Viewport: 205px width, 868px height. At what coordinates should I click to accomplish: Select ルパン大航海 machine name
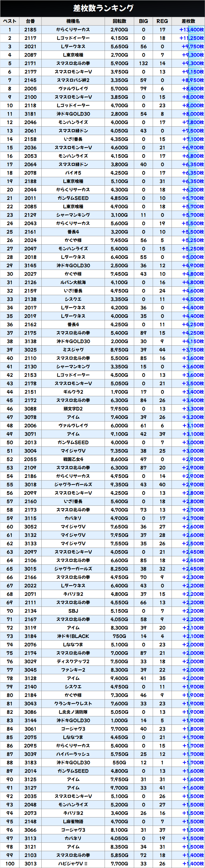73,283
